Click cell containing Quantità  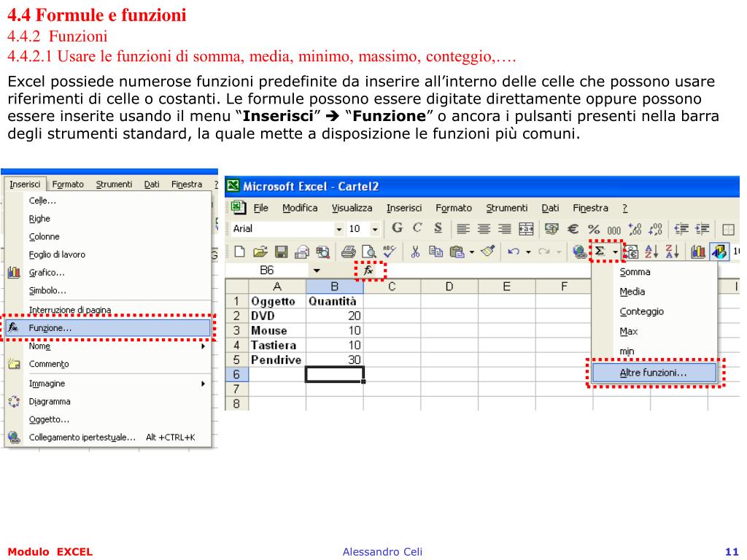334,301
